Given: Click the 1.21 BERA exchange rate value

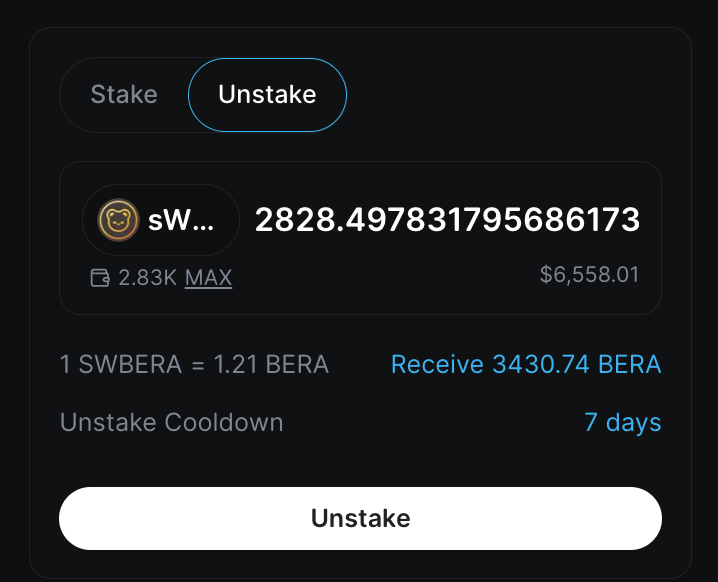Looking at the screenshot, I should (272, 364).
